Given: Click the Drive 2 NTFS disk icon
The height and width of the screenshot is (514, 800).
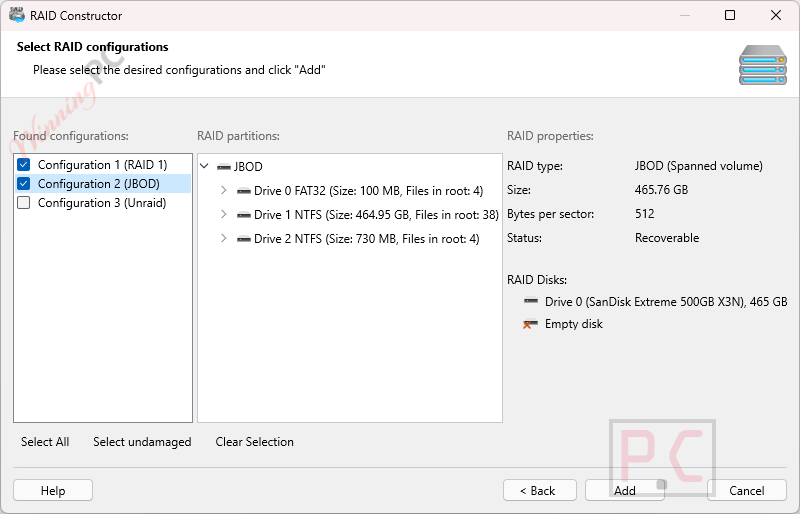Looking at the screenshot, I should (244, 239).
